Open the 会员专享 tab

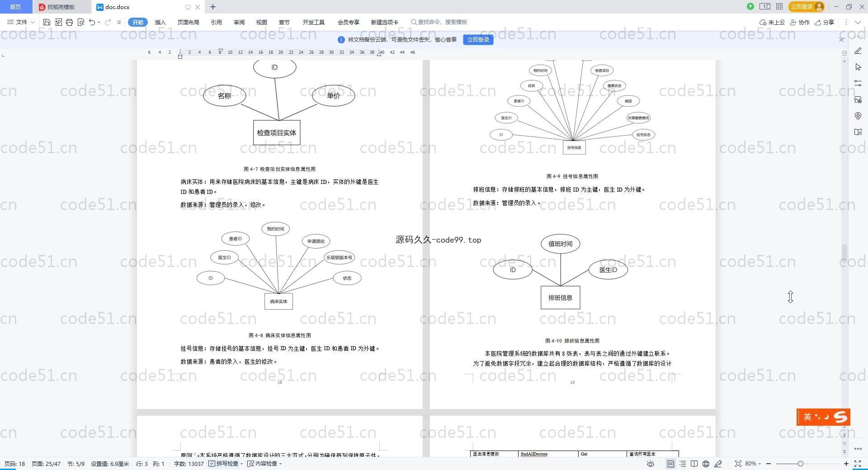348,22
